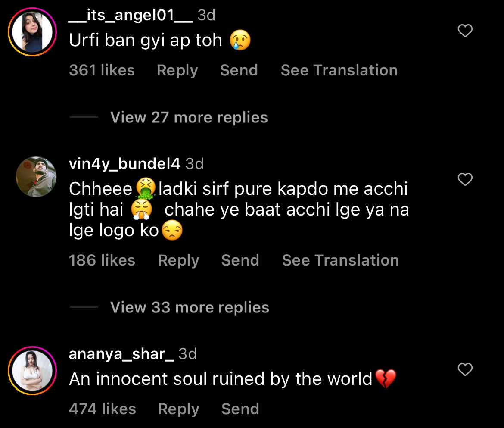
Task: Expand View 27 more replies
Action: (189, 117)
